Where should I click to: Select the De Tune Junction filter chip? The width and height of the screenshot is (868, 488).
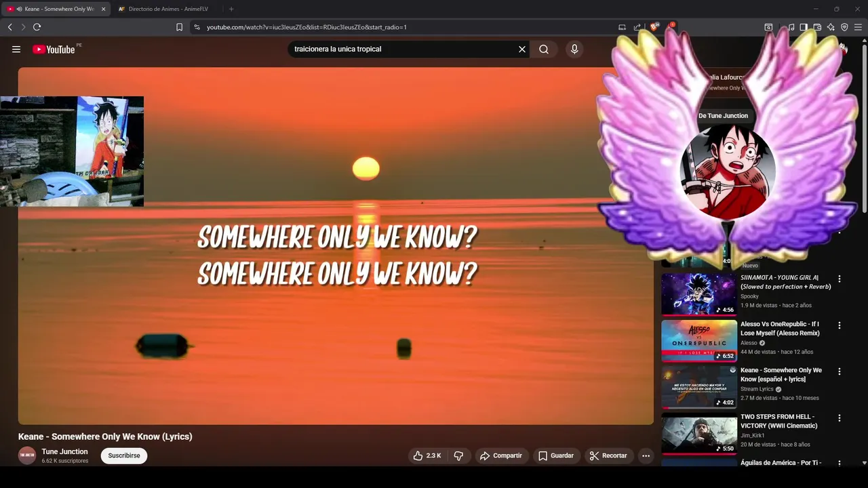point(723,116)
